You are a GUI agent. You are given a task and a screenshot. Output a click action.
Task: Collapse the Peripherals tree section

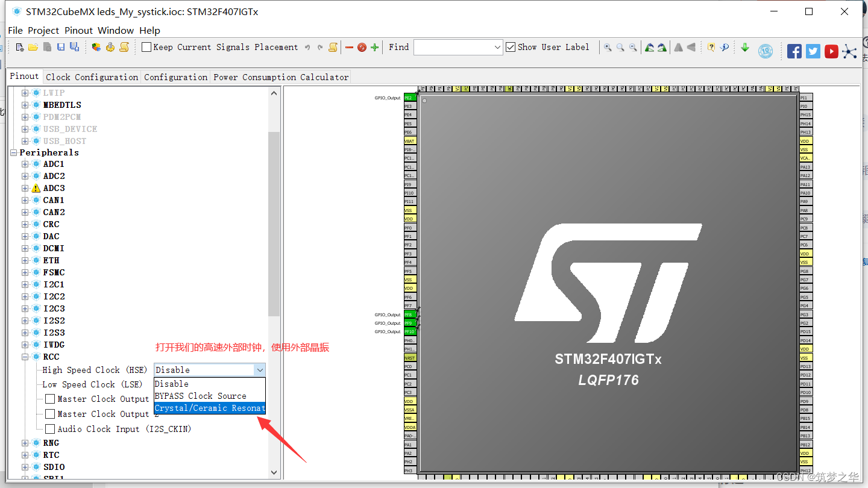pyautogui.click(x=13, y=152)
